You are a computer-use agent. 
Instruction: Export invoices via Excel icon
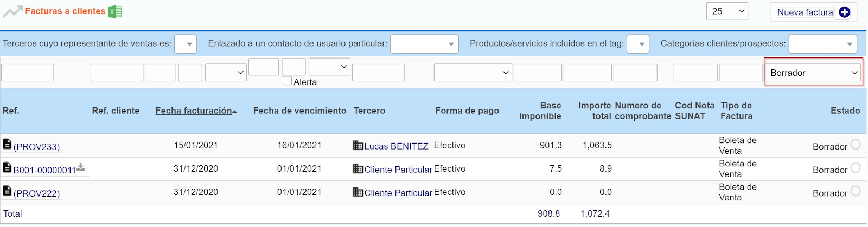coord(115,11)
